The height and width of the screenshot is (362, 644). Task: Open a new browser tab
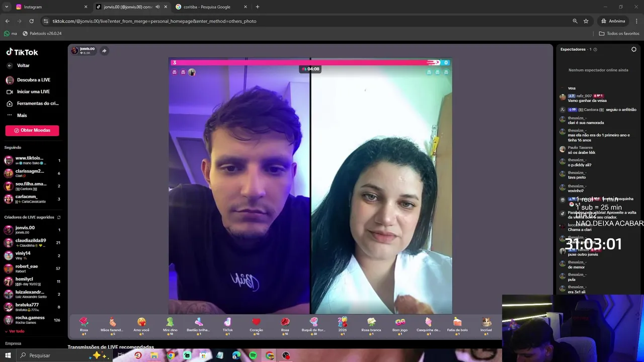click(x=257, y=7)
